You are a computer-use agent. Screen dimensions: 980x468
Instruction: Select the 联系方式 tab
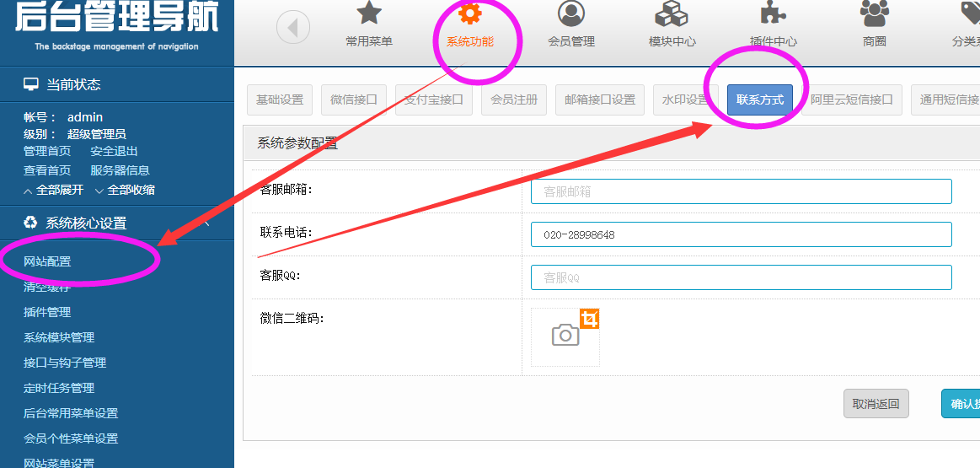(x=760, y=100)
